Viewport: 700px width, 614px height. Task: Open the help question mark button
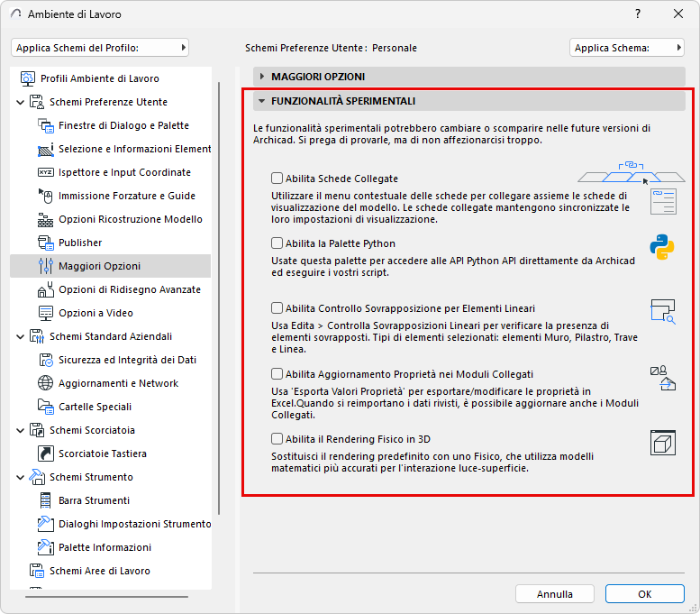coord(638,14)
